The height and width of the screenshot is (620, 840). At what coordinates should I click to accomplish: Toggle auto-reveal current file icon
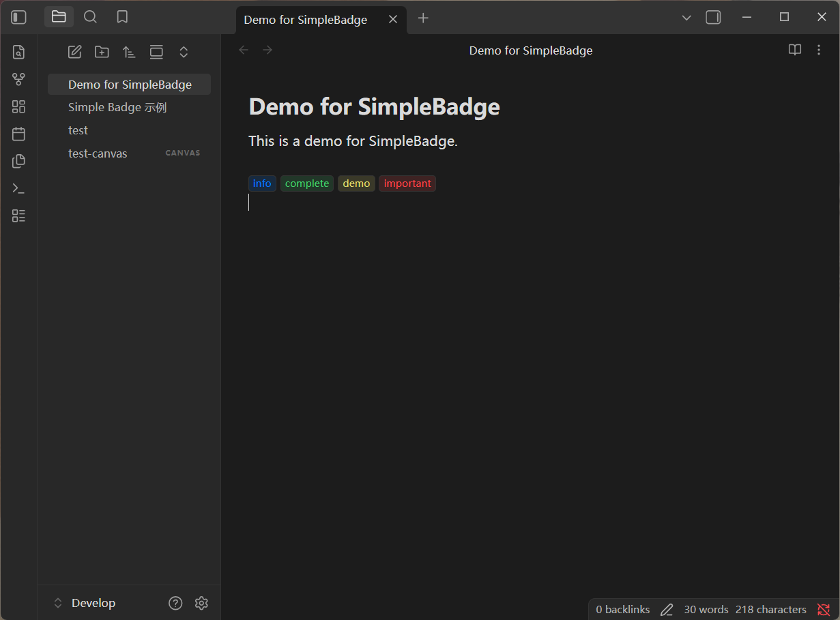156,52
